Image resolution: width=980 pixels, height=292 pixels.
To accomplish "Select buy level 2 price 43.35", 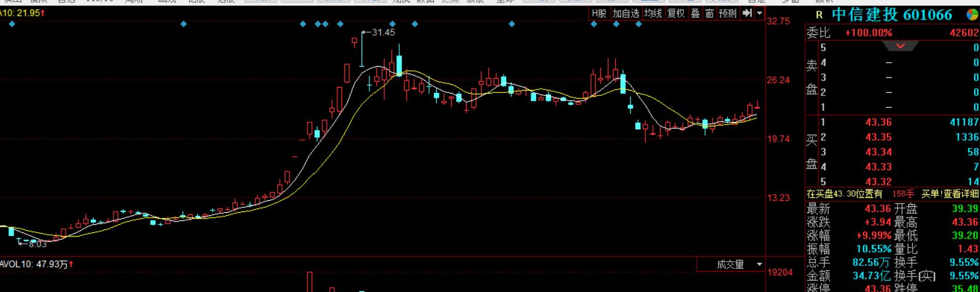I will pos(878,137).
